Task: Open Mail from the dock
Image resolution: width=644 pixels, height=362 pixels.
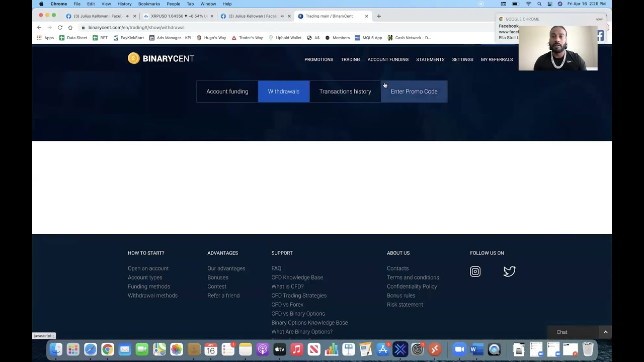Action: [x=125, y=349]
